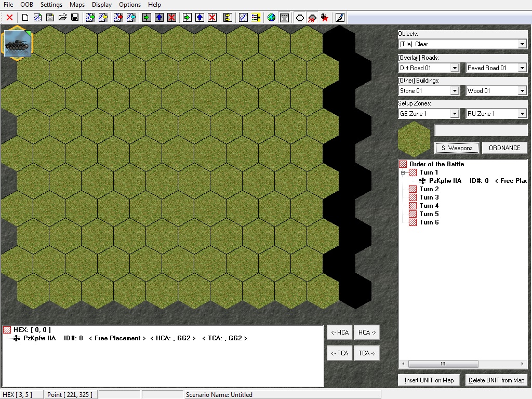This screenshot has width=532, height=399.
Task: Collapse the Turn 1 tree node
Action: click(x=403, y=172)
